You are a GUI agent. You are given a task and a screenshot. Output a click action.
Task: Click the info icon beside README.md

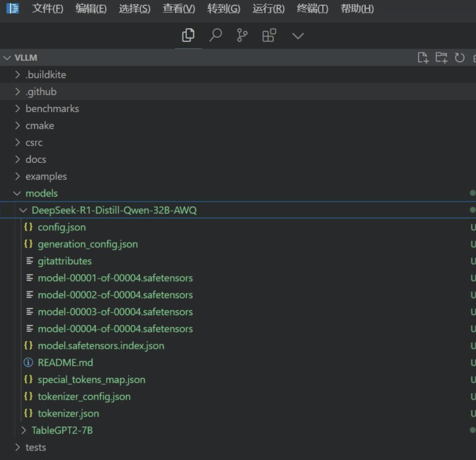point(28,363)
